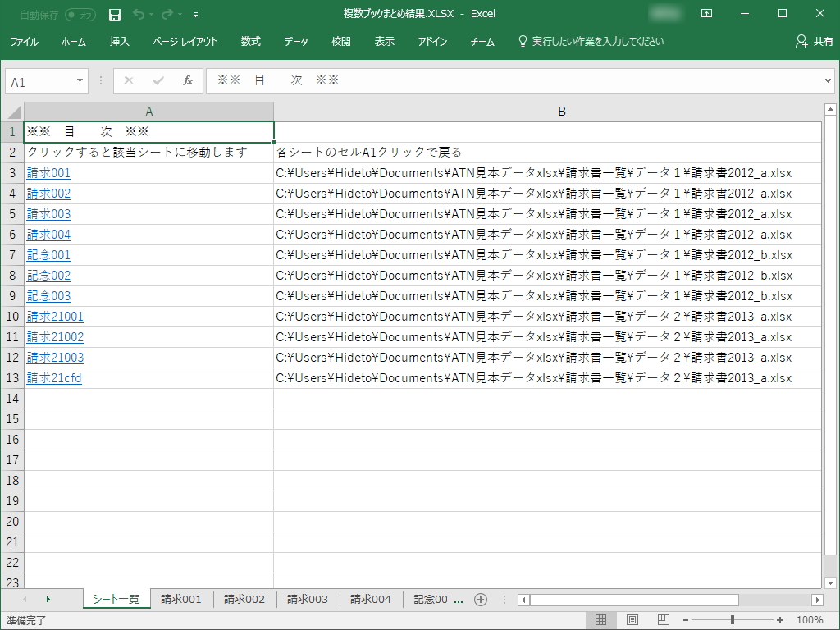This screenshot has height=630, width=840.
Task: Follow the 請求001 hyperlink in cell A3
Action: pyautogui.click(x=48, y=173)
